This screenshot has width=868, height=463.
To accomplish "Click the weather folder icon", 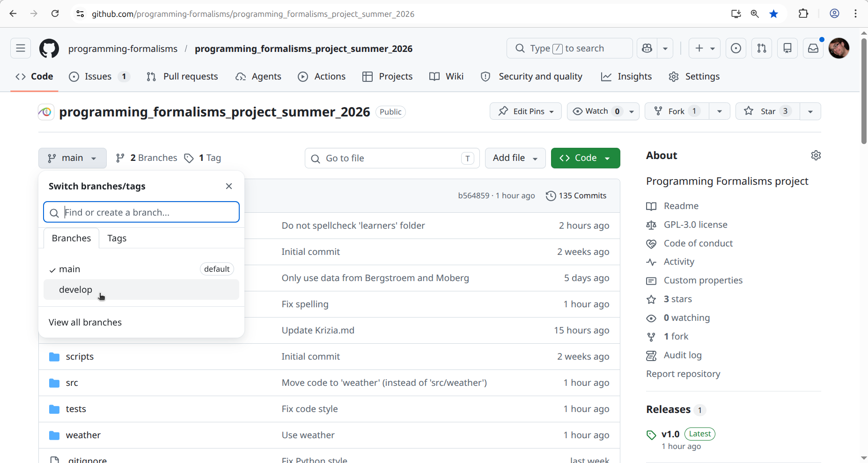I will pos(54,435).
